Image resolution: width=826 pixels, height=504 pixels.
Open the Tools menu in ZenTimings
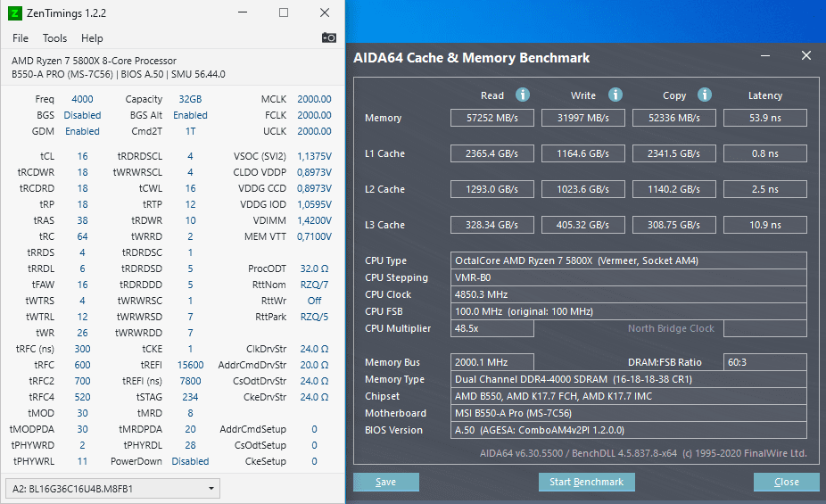coord(54,38)
